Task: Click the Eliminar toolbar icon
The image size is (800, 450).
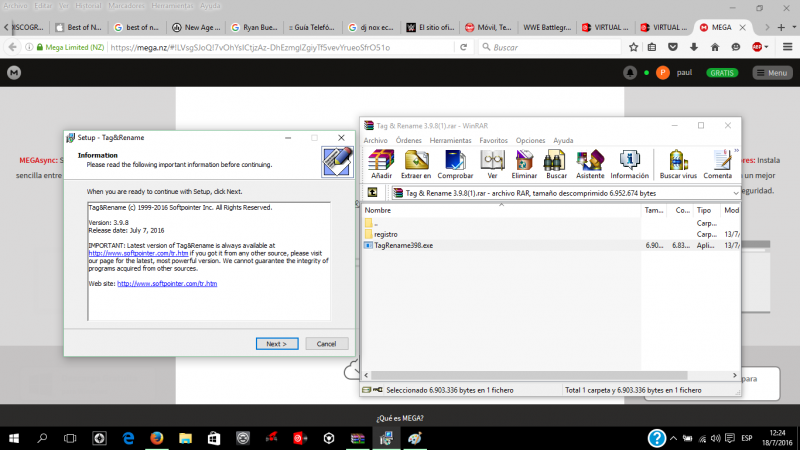Action: [524, 164]
